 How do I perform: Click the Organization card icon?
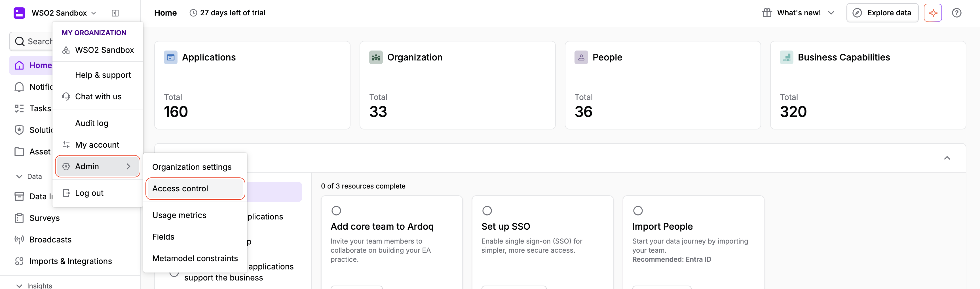pos(376,58)
